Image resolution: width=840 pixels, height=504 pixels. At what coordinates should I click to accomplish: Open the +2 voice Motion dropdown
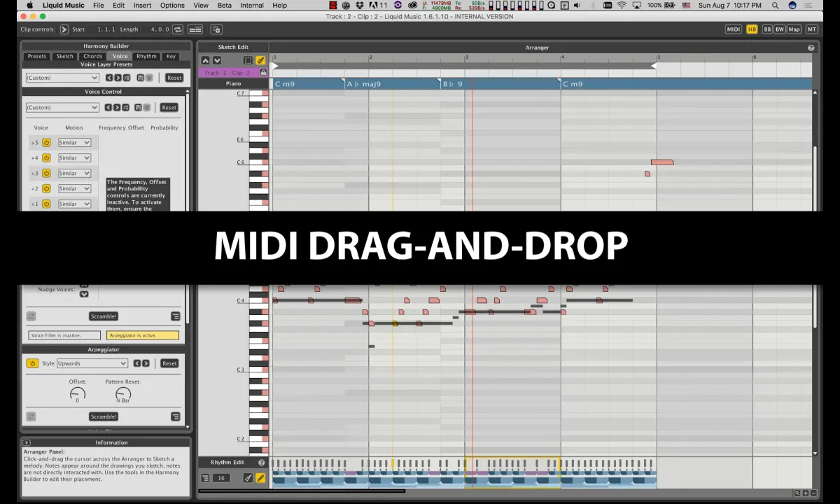pos(74,189)
